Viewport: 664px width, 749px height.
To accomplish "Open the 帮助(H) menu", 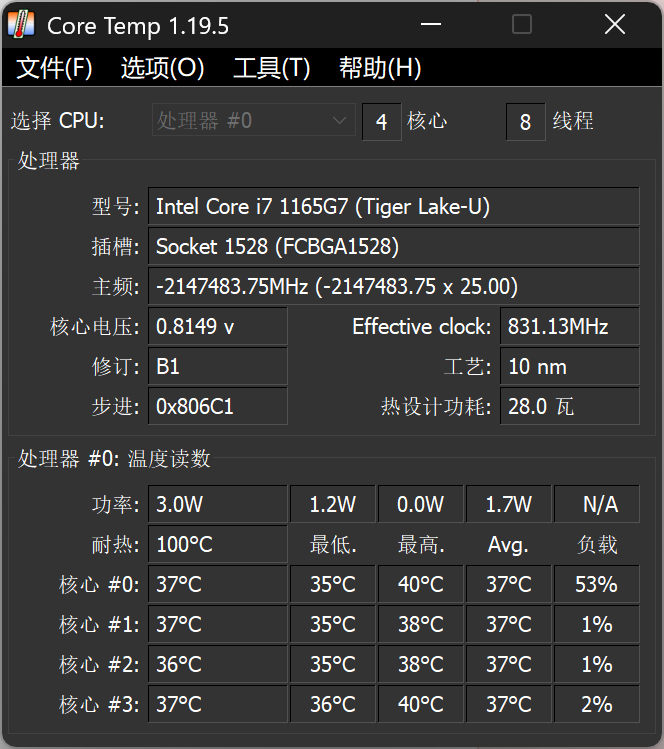I will pos(379,68).
